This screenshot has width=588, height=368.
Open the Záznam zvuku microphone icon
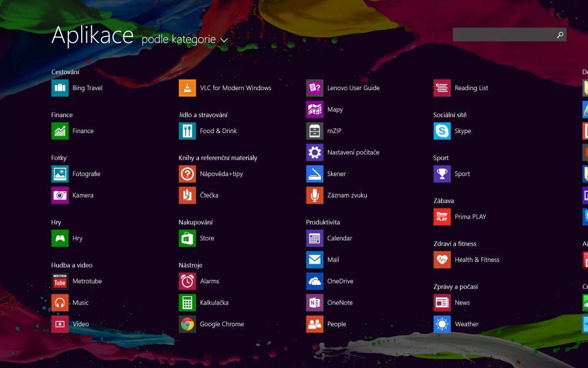point(315,195)
